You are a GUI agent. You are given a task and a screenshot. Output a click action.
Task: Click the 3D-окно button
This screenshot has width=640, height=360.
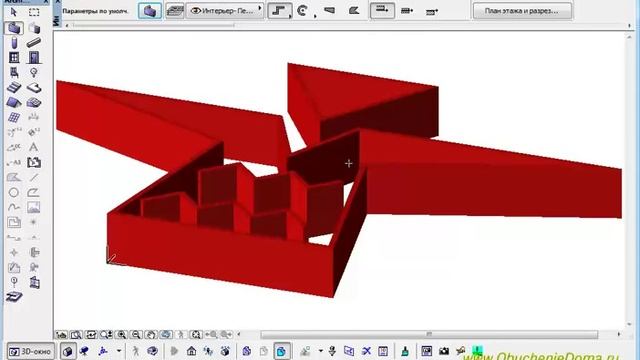point(31,351)
